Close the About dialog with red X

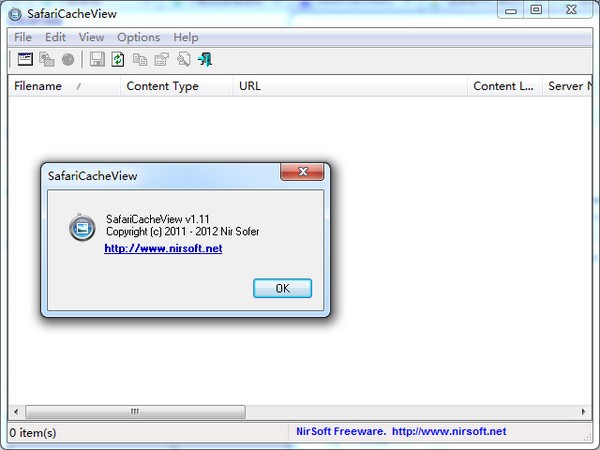302,171
